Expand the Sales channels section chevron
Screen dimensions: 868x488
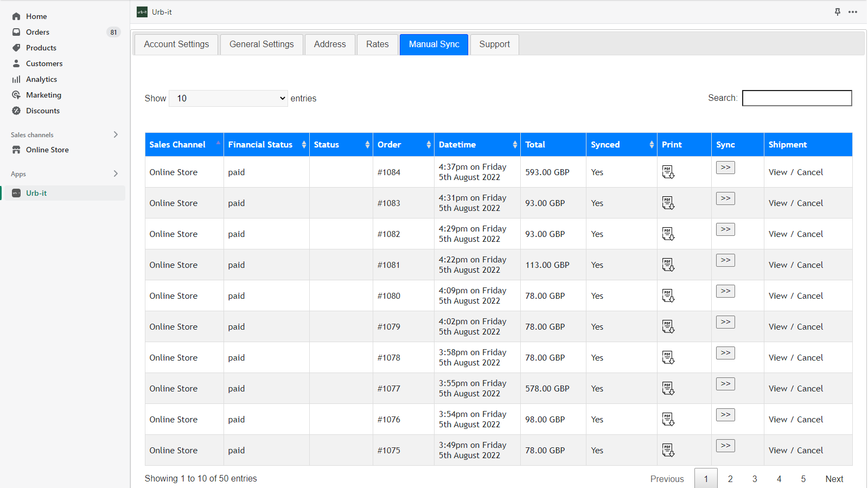coord(116,134)
